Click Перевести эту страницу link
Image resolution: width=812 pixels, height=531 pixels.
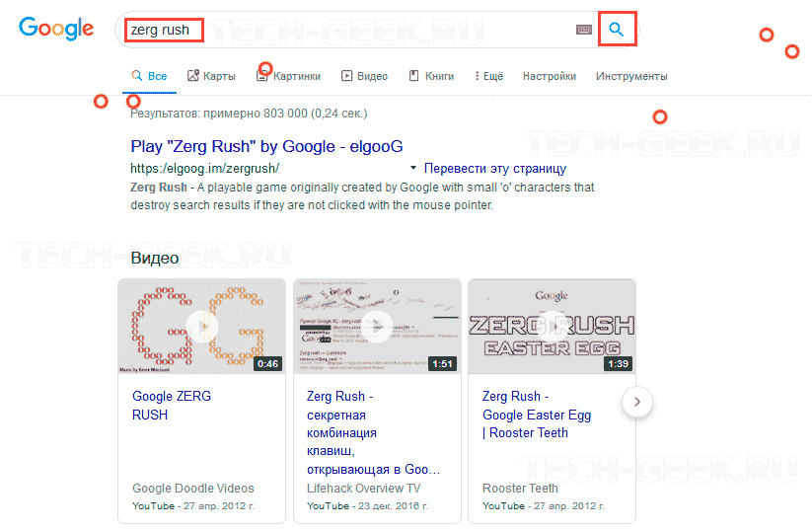click(x=494, y=169)
